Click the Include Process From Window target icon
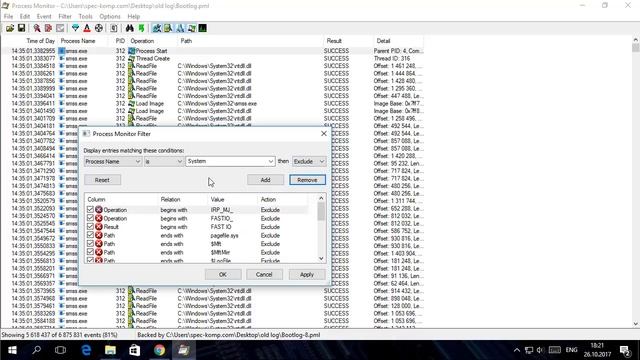 click(99, 28)
